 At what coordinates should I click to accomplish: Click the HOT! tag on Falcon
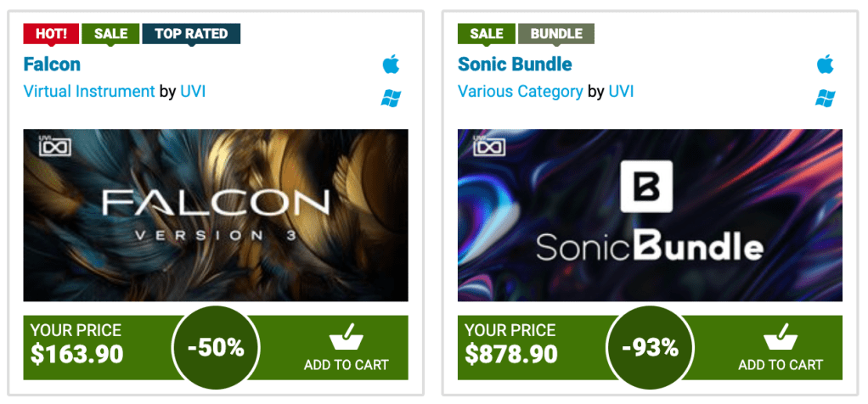coord(51,34)
